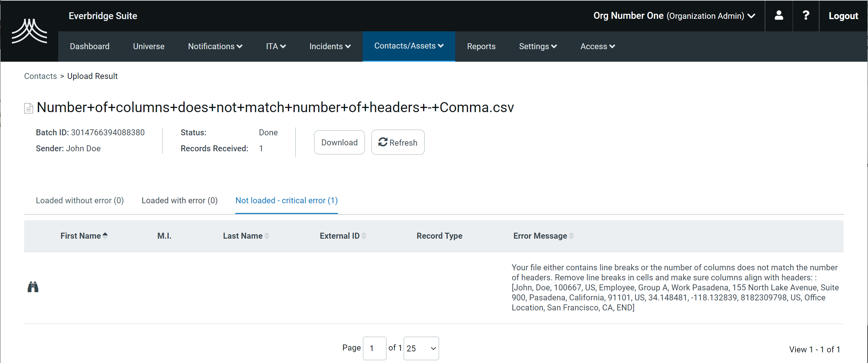
Task: Click the Everbridge logo icon
Action: click(29, 31)
